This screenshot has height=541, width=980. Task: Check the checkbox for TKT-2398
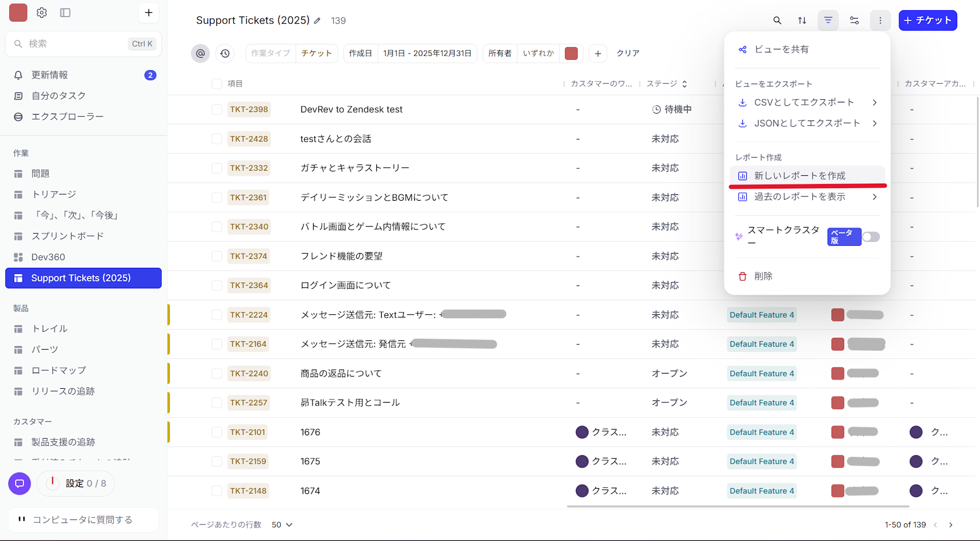pyautogui.click(x=217, y=109)
